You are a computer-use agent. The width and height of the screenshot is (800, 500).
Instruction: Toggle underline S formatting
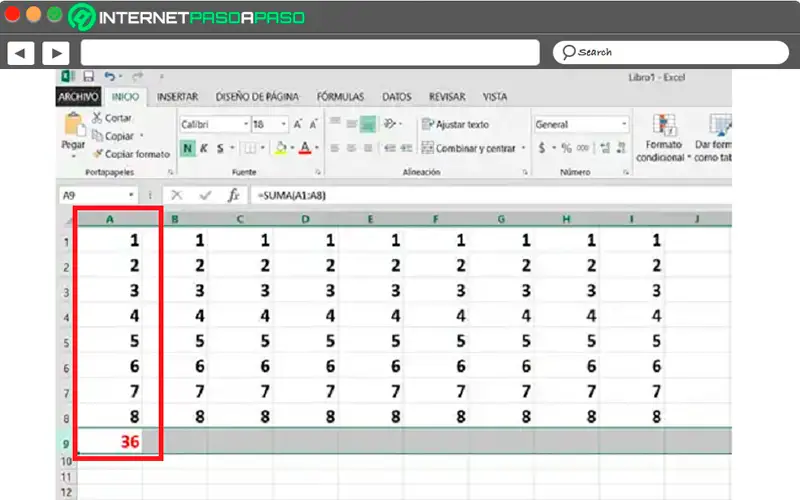220,148
